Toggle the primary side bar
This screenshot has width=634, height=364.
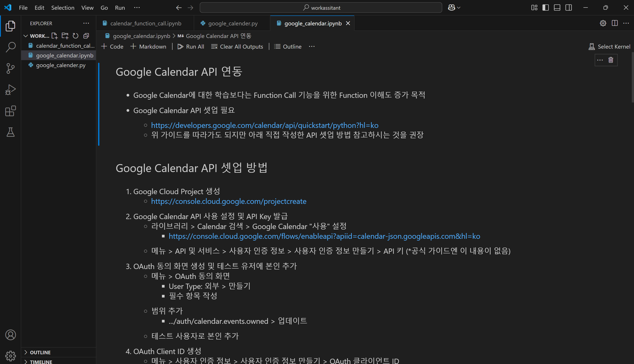point(546,8)
